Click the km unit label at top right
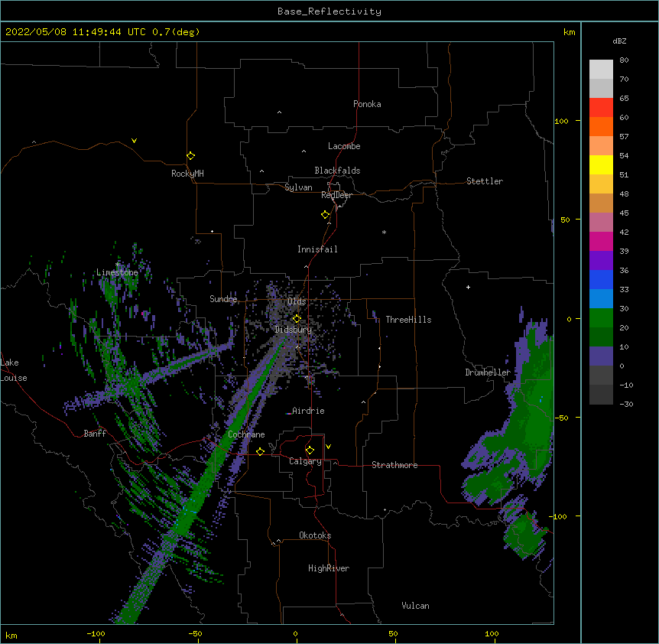This screenshot has height=644, width=659. pyautogui.click(x=569, y=32)
